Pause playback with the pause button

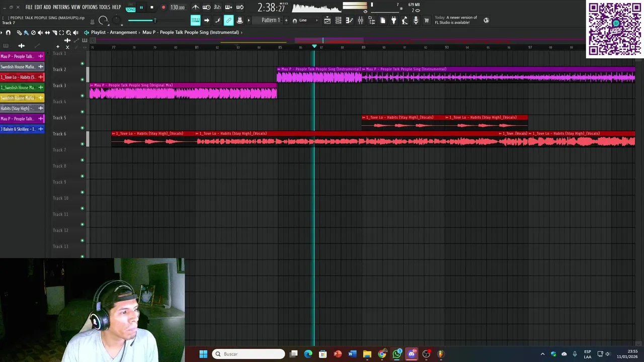pos(141,8)
